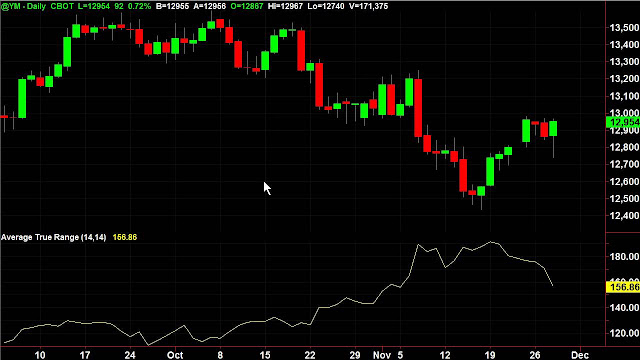Click the Hi=12967 high value
The image size is (640, 360).
(285, 7)
